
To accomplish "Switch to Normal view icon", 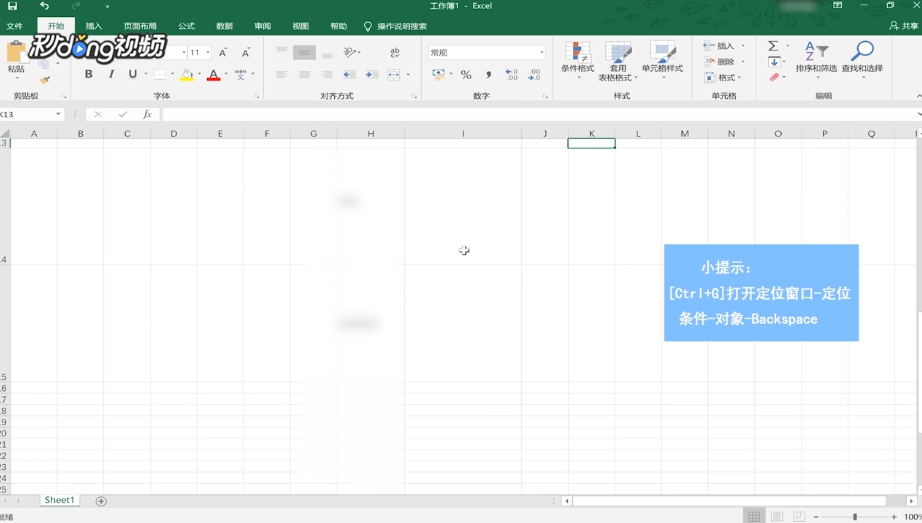I will (754, 517).
